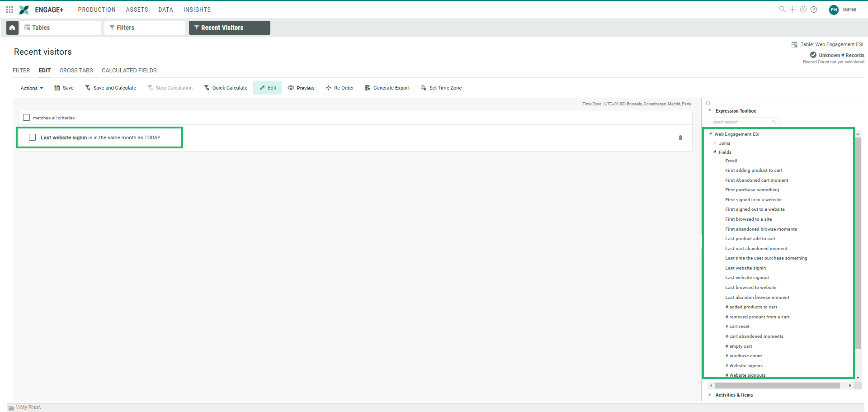This screenshot has width=868, height=412.
Task: Check the 'matches all criterias' checkbox
Action: [27, 118]
